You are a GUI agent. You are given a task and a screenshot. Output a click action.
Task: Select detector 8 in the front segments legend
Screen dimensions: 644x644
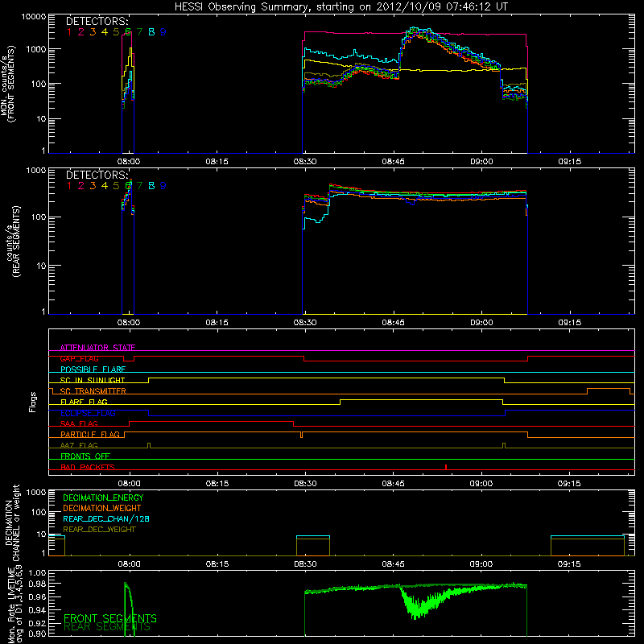(151, 32)
